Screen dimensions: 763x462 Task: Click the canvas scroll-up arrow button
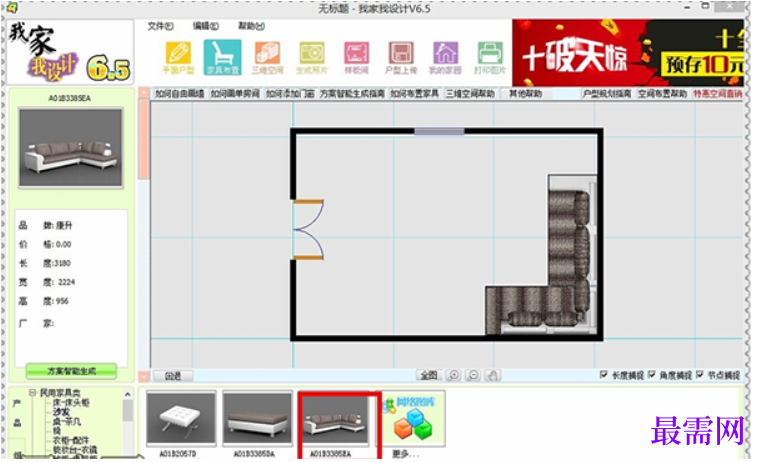[x=144, y=92]
